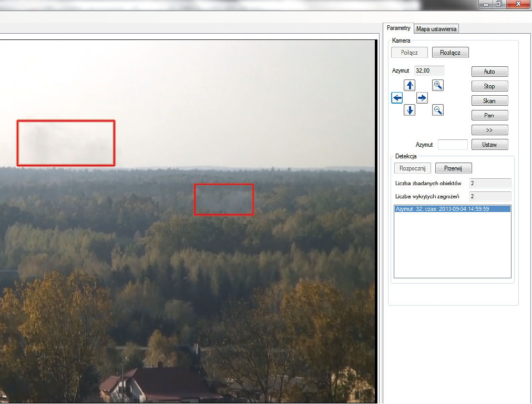This screenshot has height=404, width=532.
Task: Tilt camera down with the down arrow
Action: pos(410,110)
